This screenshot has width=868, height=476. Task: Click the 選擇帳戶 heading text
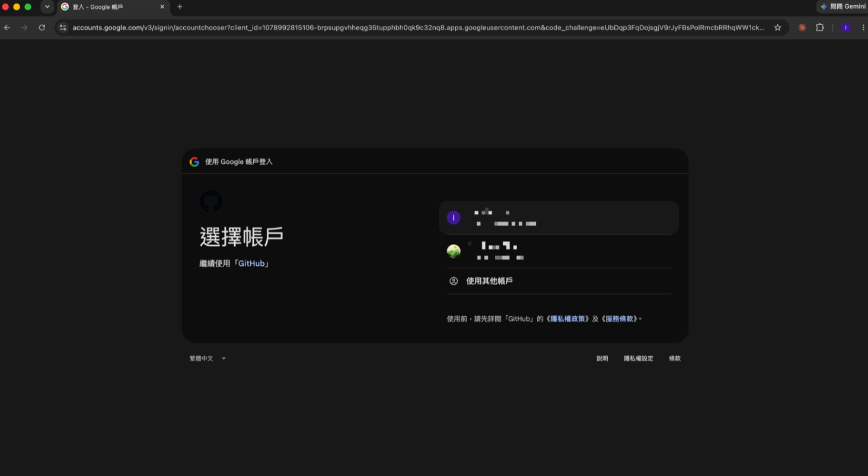click(x=241, y=237)
